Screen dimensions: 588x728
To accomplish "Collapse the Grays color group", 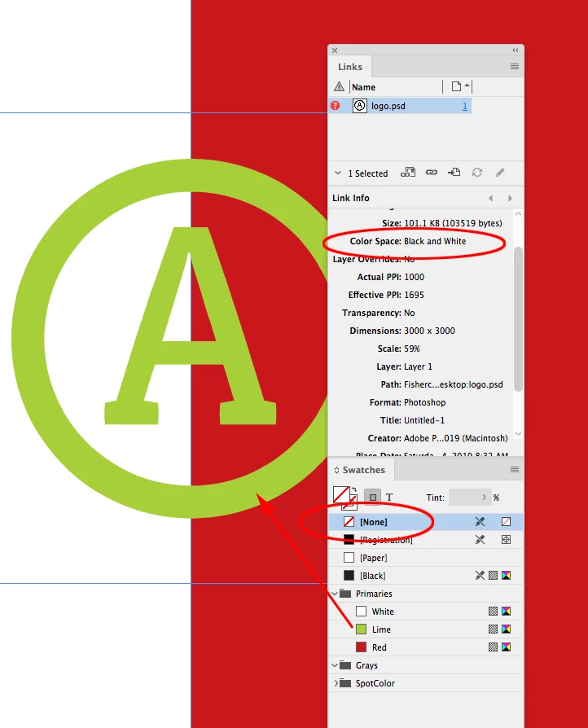I will (x=335, y=665).
